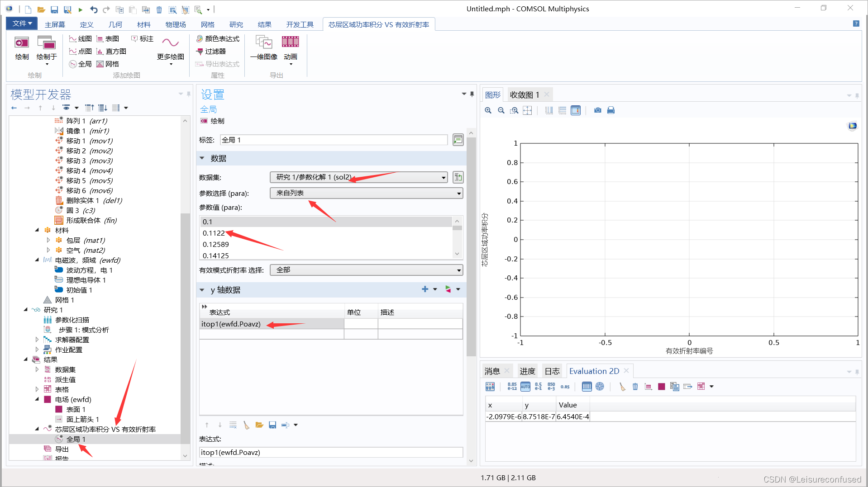
Task: Add a 标注 annotation
Action: click(142, 39)
